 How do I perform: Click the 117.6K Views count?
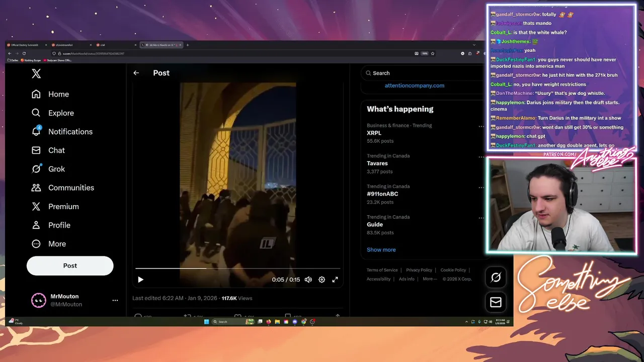pos(237,298)
